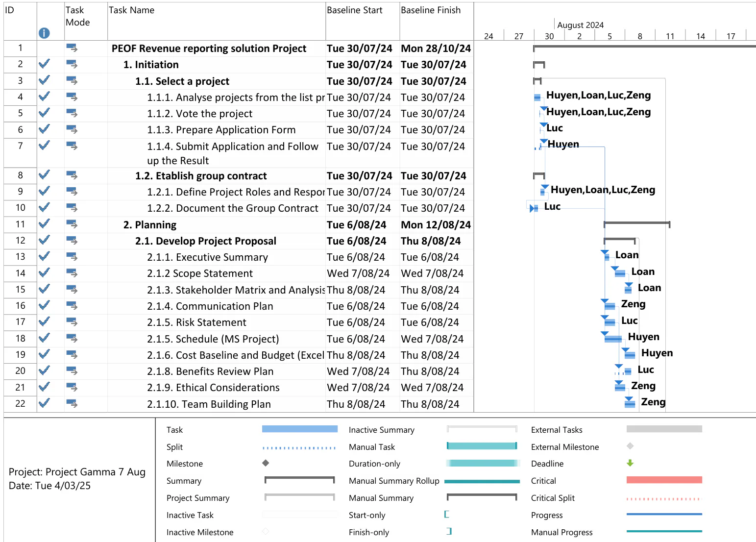Click the Manual Summary Rollup legend label

click(x=394, y=481)
